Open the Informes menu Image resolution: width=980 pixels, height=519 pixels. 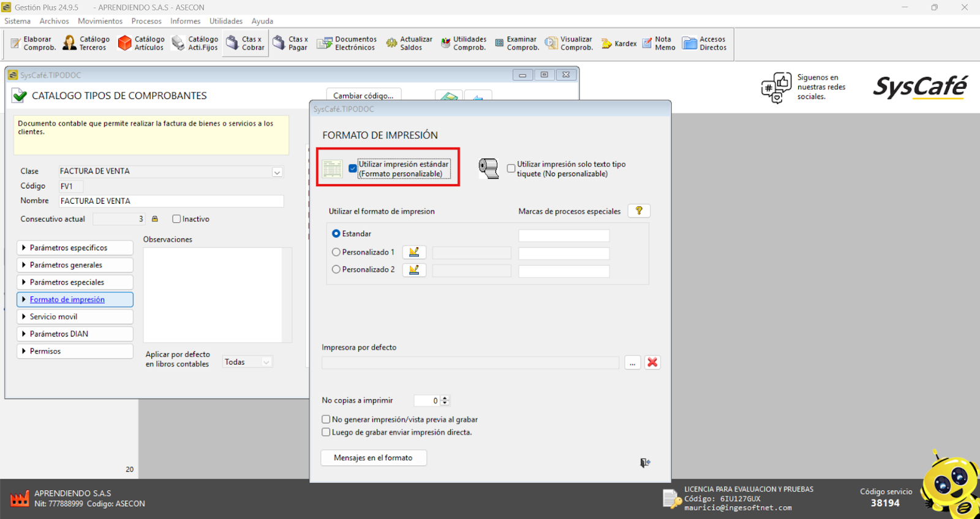coord(185,21)
